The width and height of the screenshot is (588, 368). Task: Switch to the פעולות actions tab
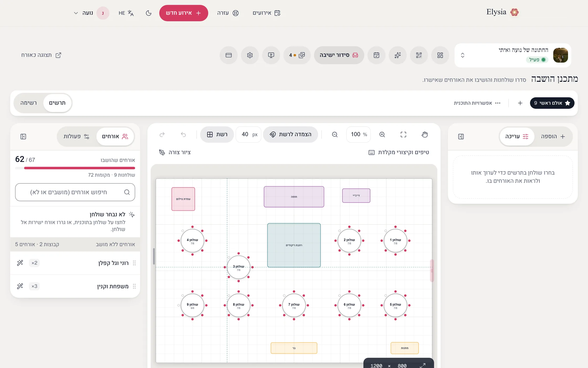(76, 136)
